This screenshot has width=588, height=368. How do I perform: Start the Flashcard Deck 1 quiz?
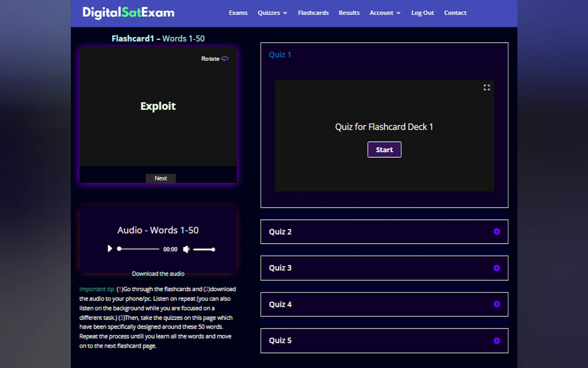[x=384, y=150]
